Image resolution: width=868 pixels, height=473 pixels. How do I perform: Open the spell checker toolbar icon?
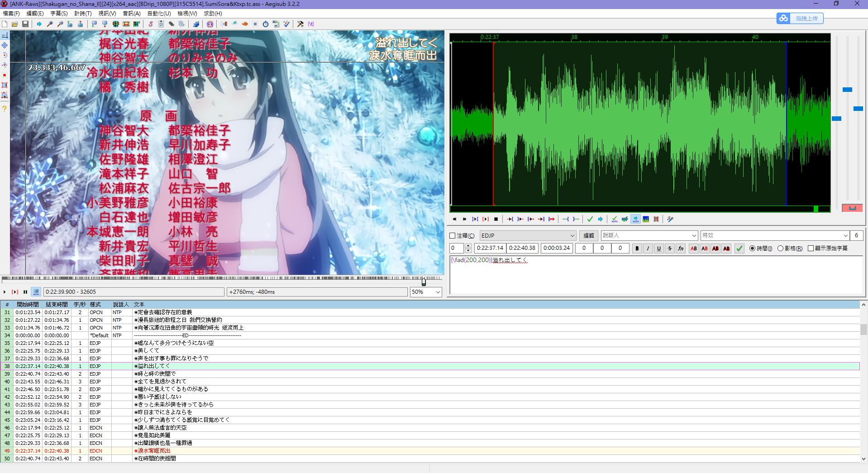click(286, 24)
